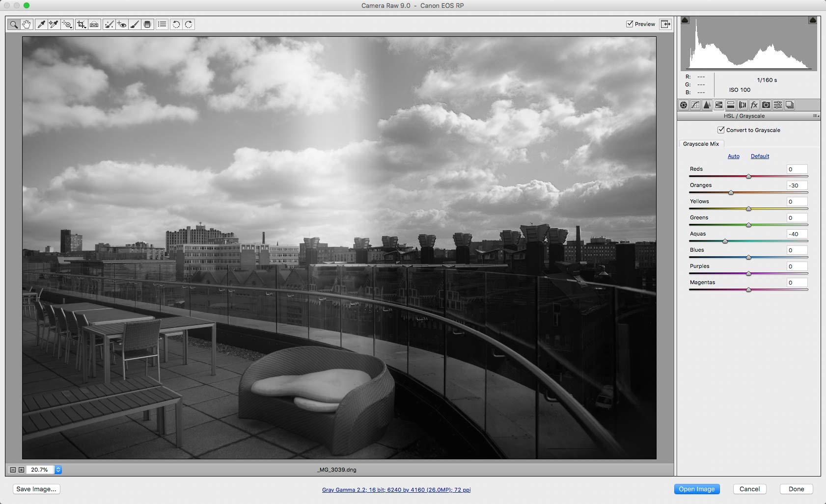The image size is (826, 504).
Task: Rotate image 90° counterclockwise
Action: (176, 24)
